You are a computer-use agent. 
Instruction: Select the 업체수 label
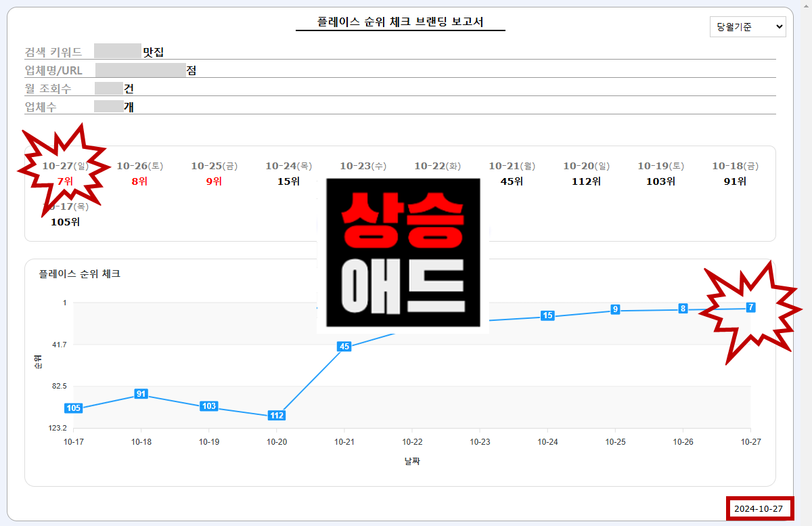42,107
